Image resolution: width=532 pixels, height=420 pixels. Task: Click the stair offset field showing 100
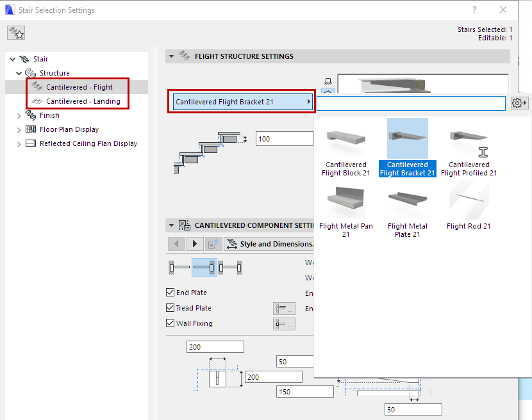pyautogui.click(x=285, y=139)
